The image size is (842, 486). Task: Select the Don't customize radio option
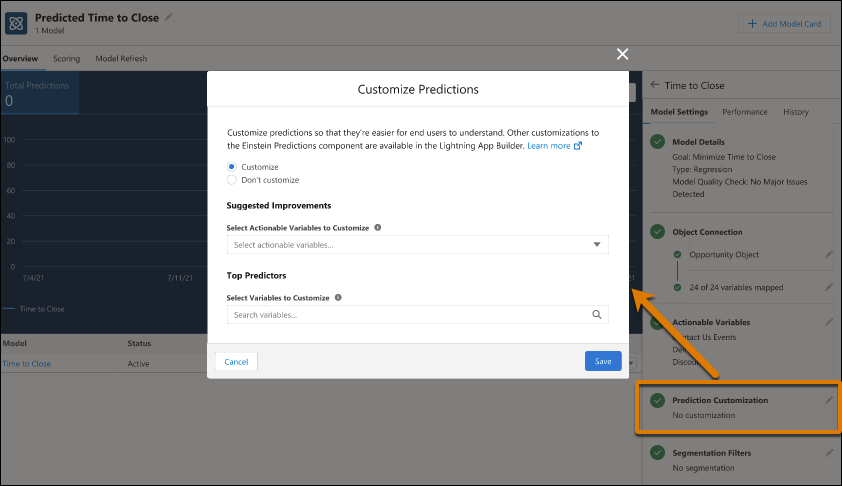click(x=231, y=180)
